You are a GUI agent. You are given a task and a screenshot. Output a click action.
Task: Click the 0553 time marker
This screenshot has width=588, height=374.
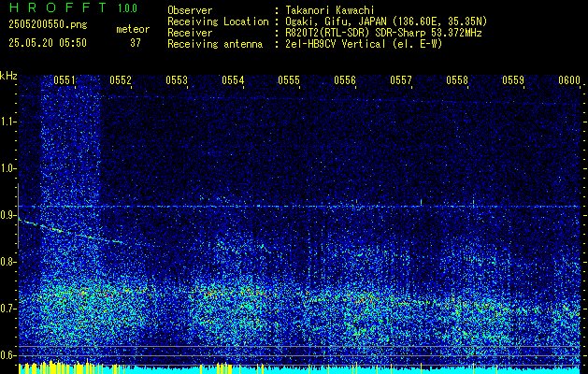[x=177, y=79]
